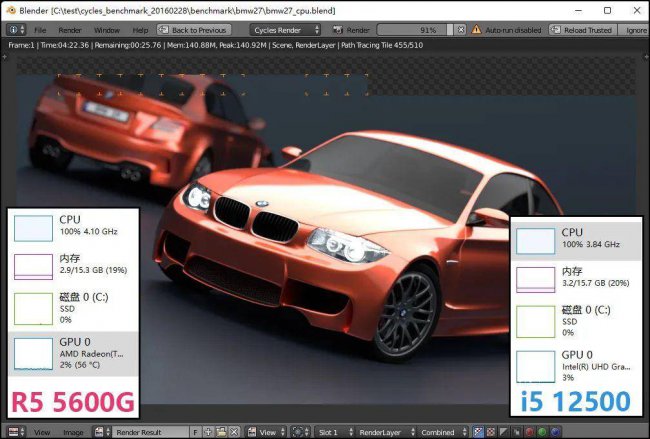This screenshot has width=650, height=439.
Task: Maximize the Blender window
Action: click(x=607, y=10)
